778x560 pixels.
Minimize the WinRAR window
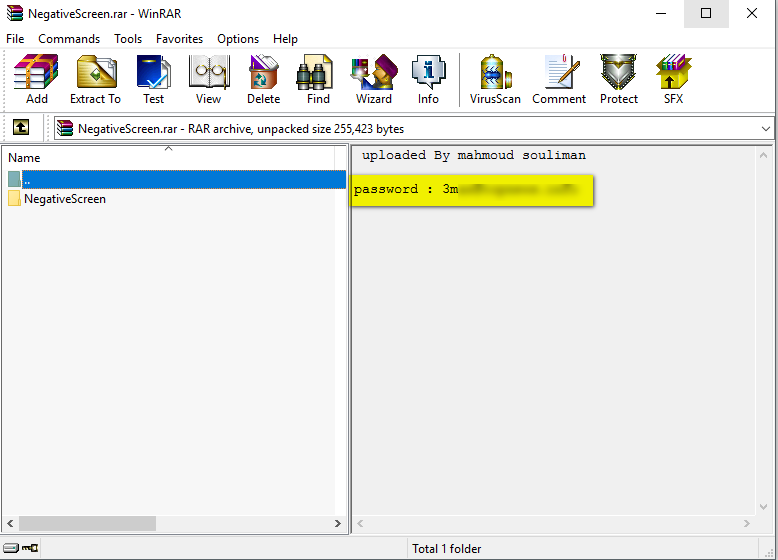point(661,13)
